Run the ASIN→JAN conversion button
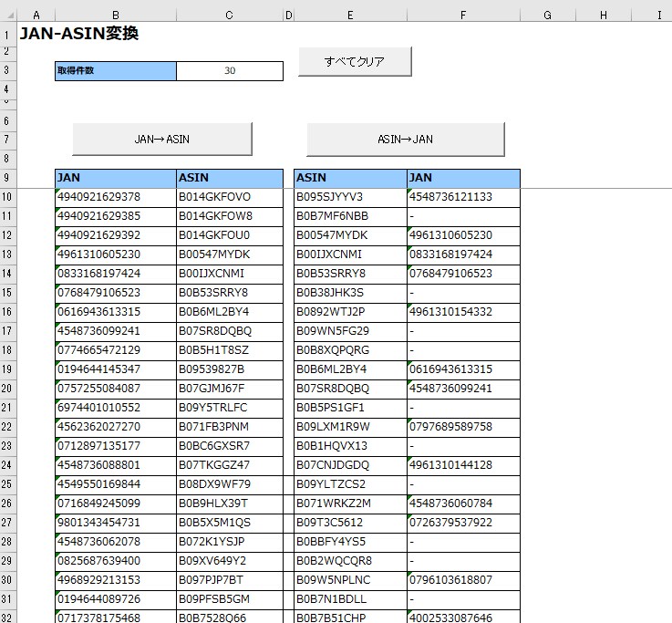 click(x=406, y=139)
